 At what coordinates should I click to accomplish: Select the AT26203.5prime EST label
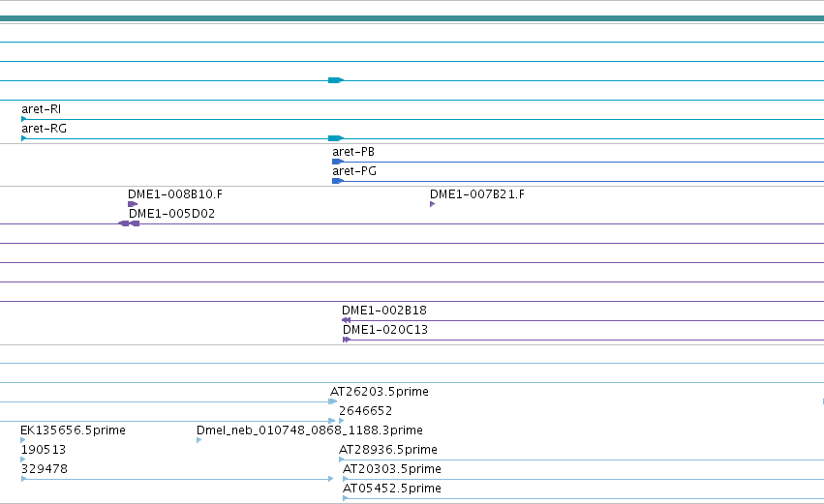[380, 392]
